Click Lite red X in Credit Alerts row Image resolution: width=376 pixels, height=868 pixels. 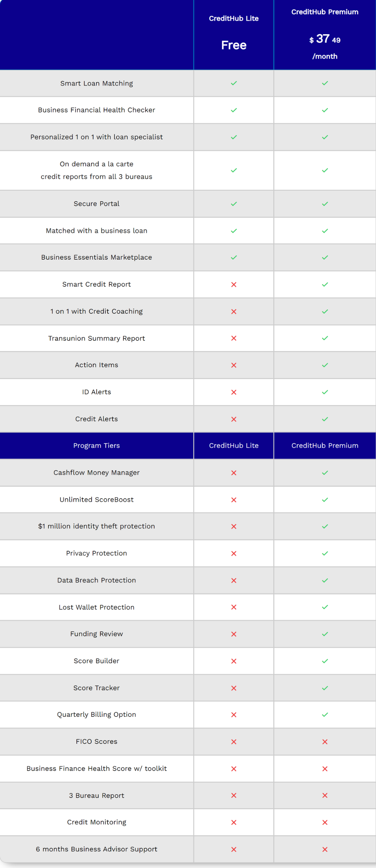234,419
